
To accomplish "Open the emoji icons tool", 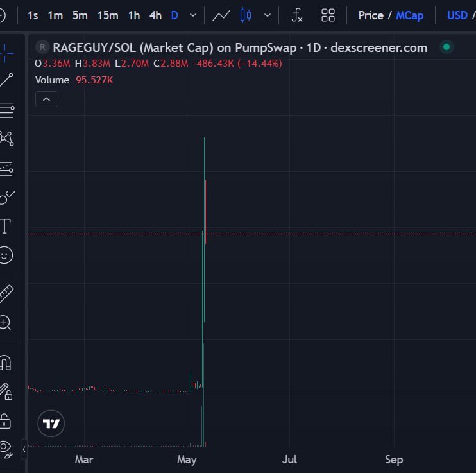I will point(6,255).
